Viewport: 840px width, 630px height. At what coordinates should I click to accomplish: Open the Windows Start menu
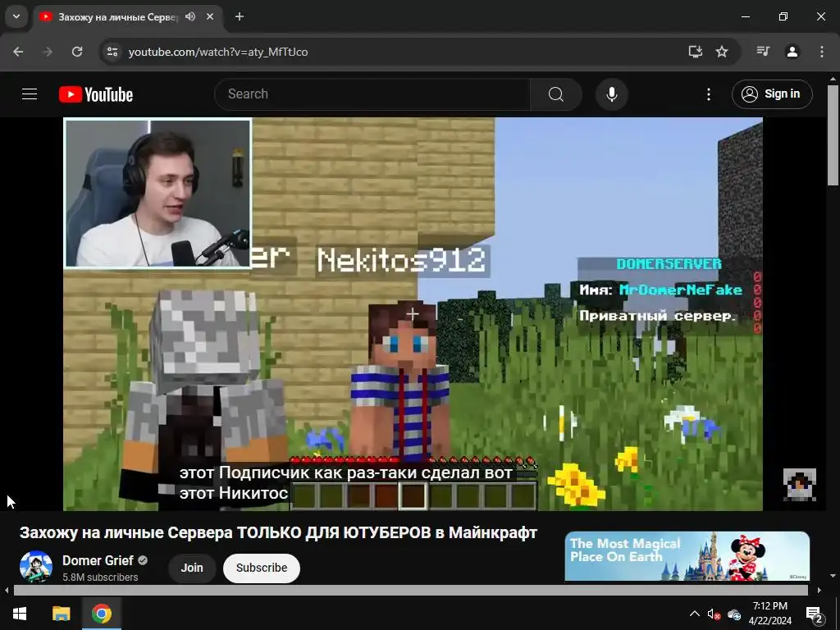[20, 614]
